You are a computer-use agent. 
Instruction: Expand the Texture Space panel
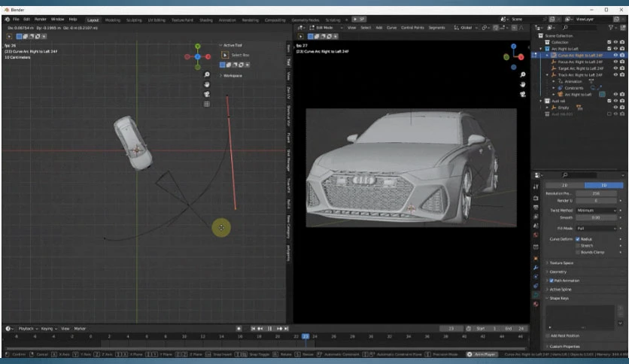(x=561, y=263)
